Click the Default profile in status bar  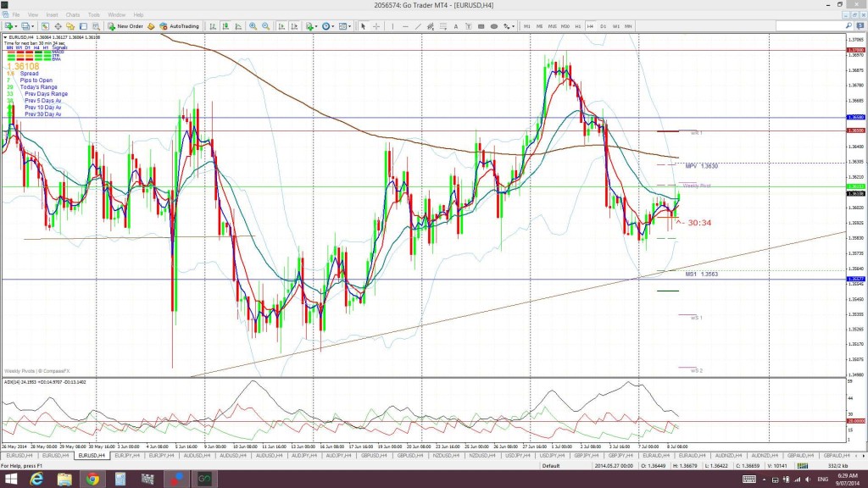pyautogui.click(x=550, y=465)
